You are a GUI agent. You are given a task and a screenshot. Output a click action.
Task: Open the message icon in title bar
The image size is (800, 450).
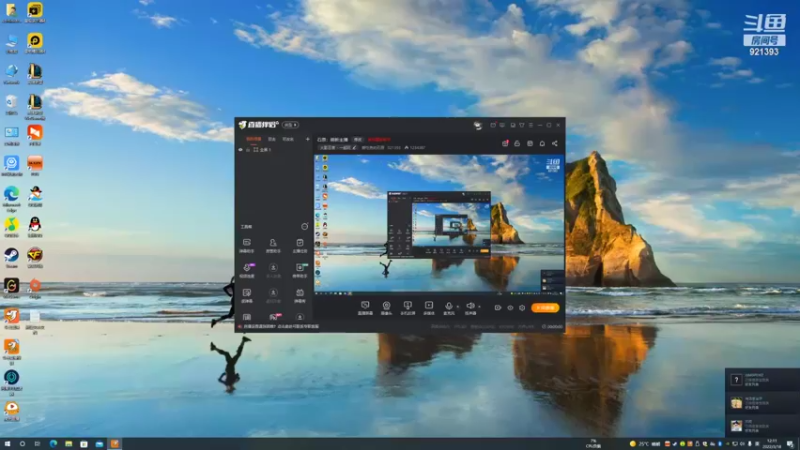[x=502, y=125]
